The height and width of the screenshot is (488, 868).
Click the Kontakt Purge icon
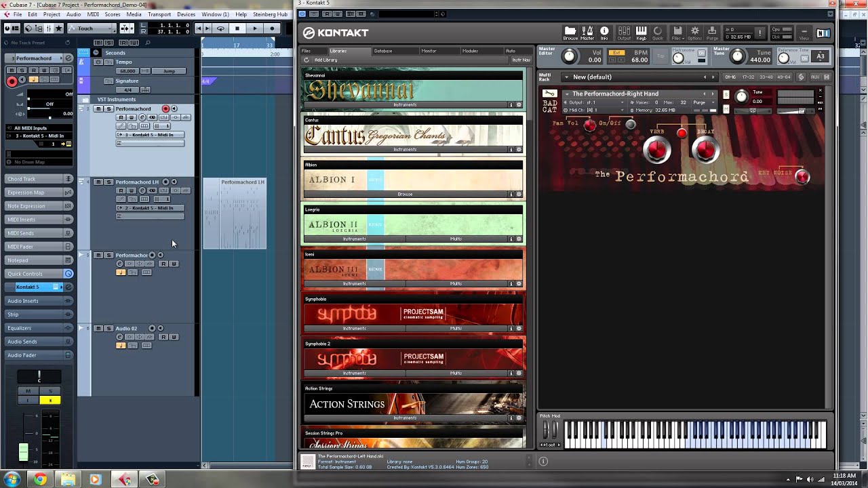click(x=712, y=33)
